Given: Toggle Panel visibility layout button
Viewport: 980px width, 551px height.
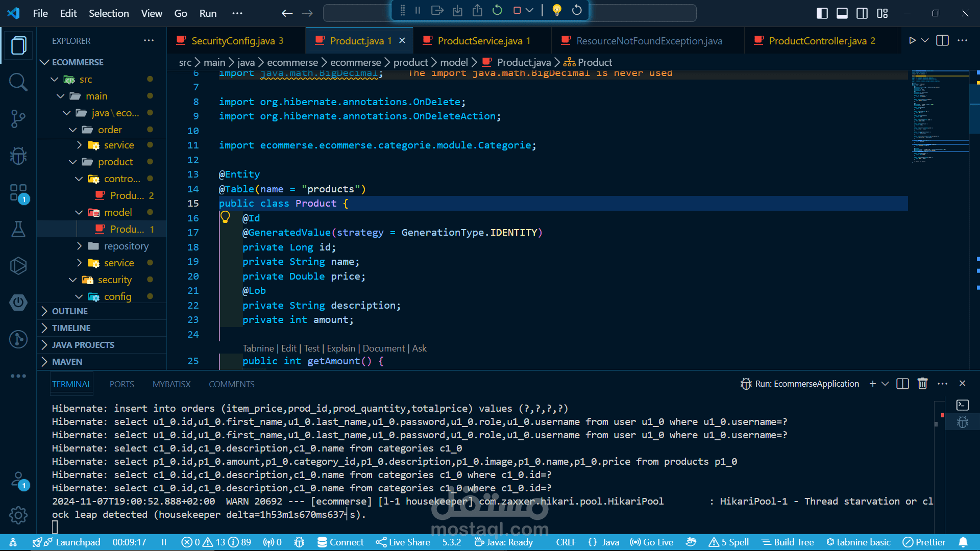Looking at the screenshot, I should point(842,13).
